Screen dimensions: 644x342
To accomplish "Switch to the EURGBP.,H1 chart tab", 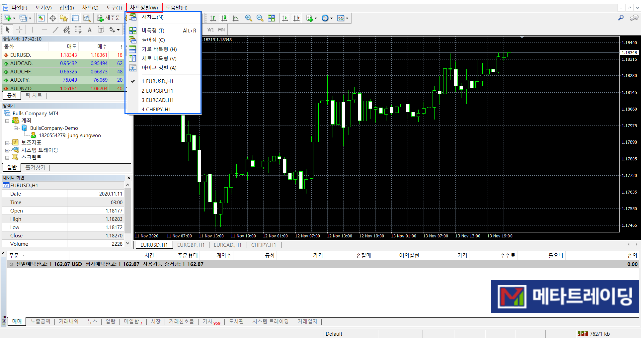I will 191,245.
